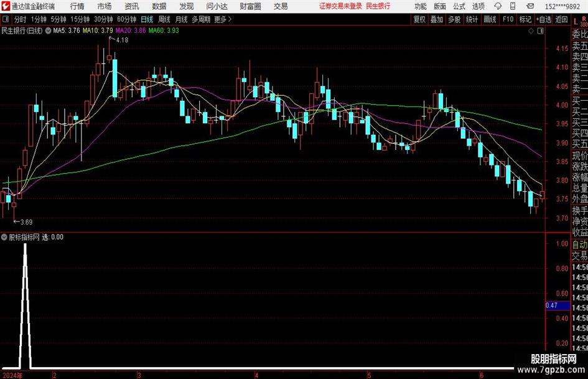588x379 pixels.
Task: Click the account number 152****9892
Action: coord(562,6)
